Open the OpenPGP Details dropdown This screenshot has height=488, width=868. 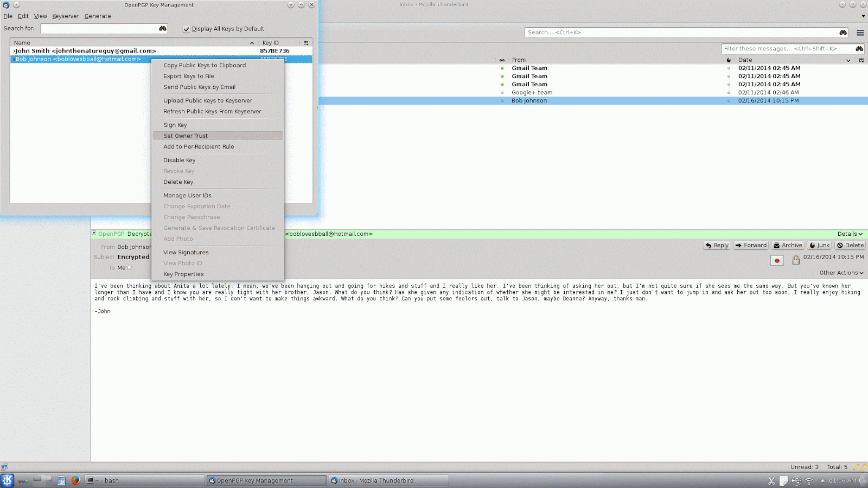click(x=850, y=234)
